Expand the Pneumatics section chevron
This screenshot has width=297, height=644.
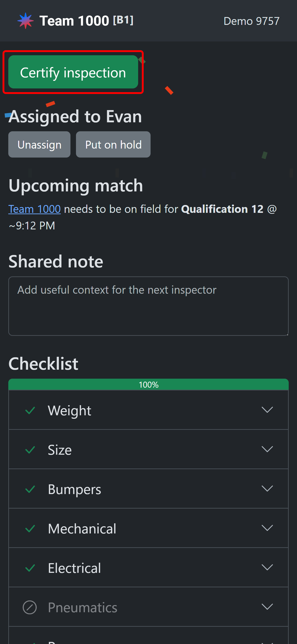pos(267,607)
